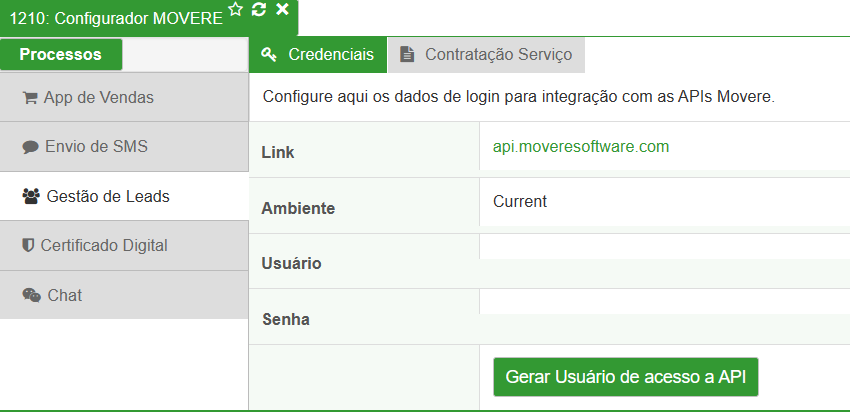Open the Chat process
Screen dimensions: 850x416
point(124,295)
